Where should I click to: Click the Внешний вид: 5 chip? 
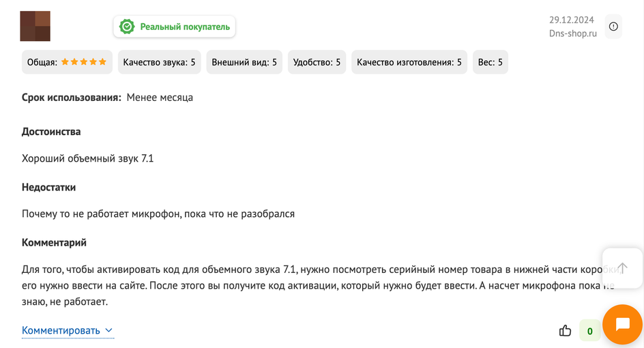244,62
